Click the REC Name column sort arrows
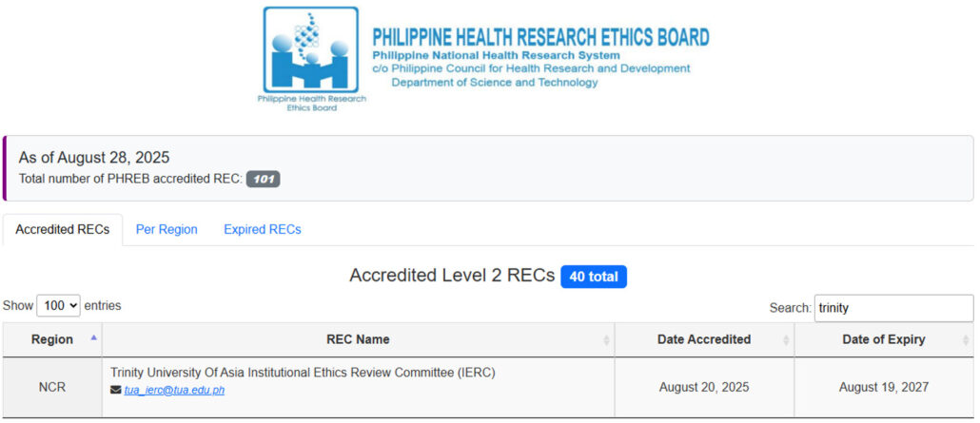The height and width of the screenshot is (423, 980). (606, 340)
